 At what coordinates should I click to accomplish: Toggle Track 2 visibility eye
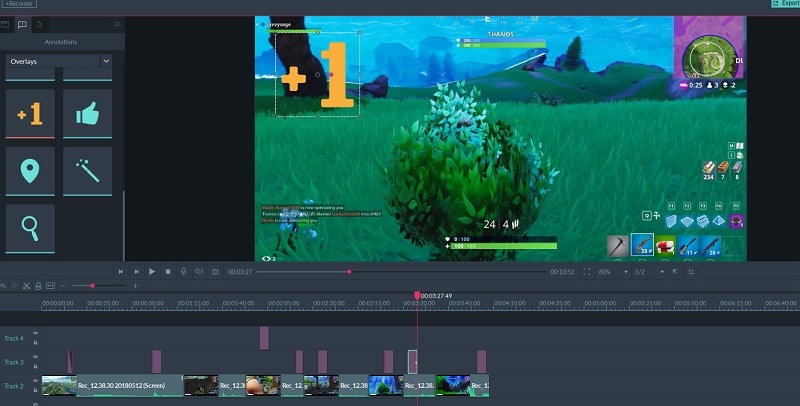(x=35, y=381)
